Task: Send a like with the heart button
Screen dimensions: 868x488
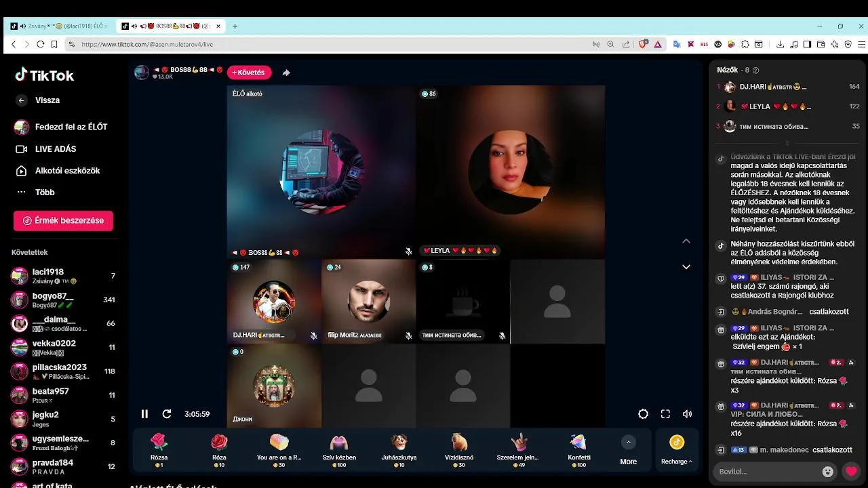Action: point(852,471)
